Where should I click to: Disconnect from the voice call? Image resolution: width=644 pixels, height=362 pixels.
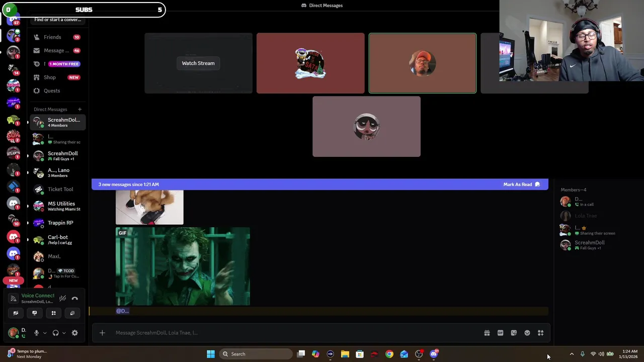tap(74, 299)
